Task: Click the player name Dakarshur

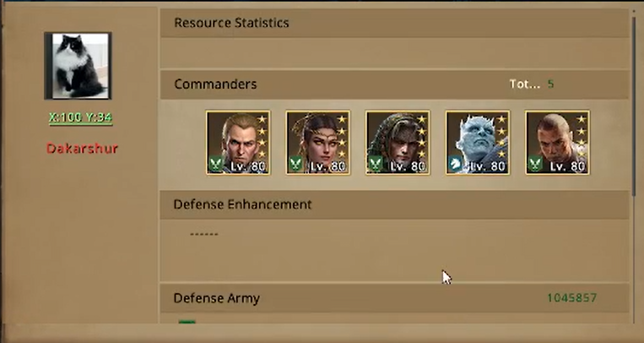Action: [82, 149]
